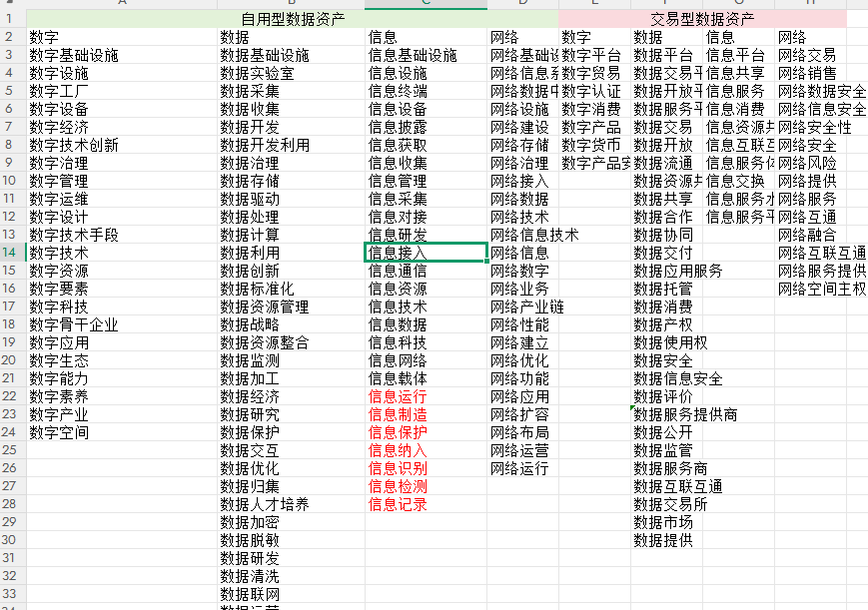Select the cell 数据市场
This screenshot has height=610, width=868.
tap(666, 522)
